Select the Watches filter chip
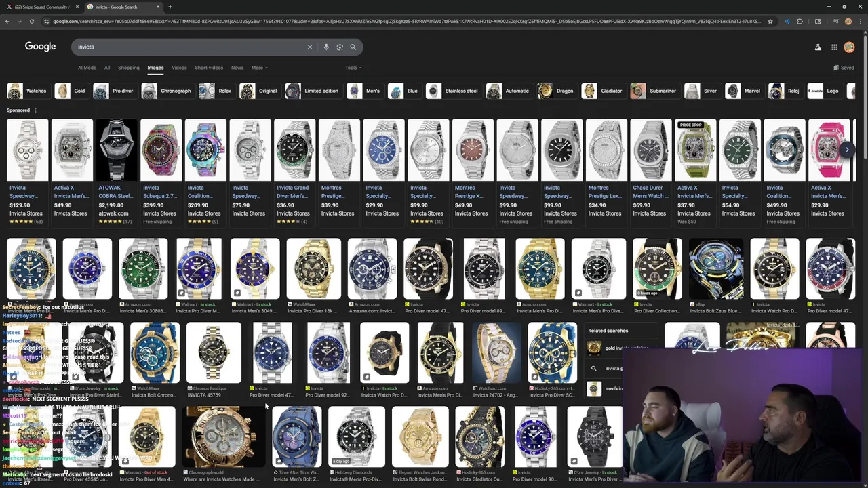The image size is (868, 488). coord(28,91)
